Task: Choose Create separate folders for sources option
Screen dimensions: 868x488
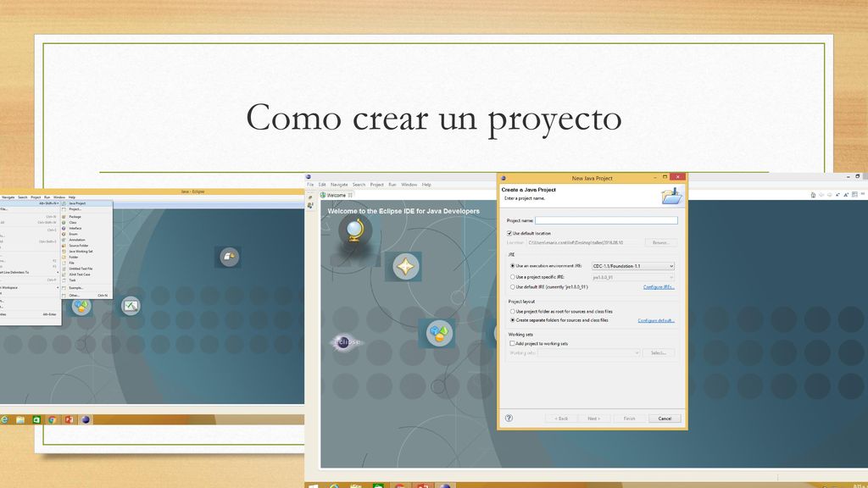Action: [512, 320]
